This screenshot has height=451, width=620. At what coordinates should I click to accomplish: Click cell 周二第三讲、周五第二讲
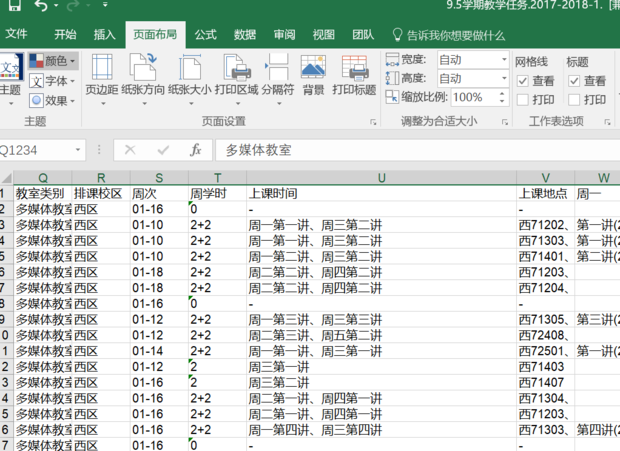[x=382, y=335]
